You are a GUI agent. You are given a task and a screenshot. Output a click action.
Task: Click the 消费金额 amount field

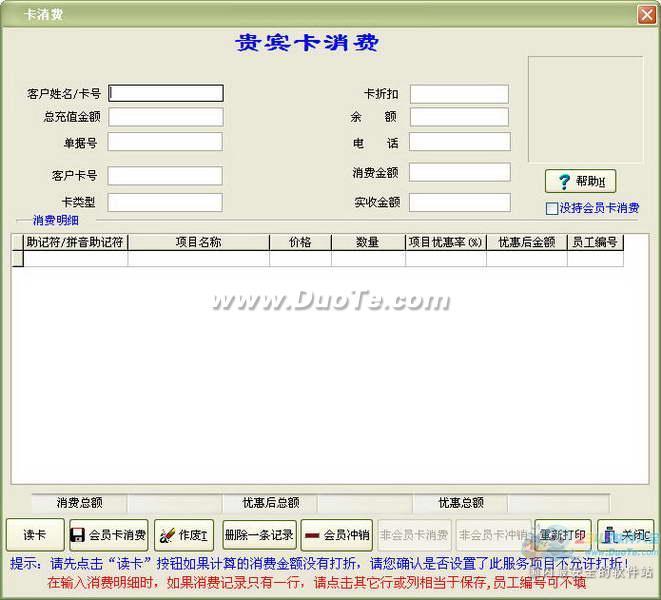[x=459, y=173]
